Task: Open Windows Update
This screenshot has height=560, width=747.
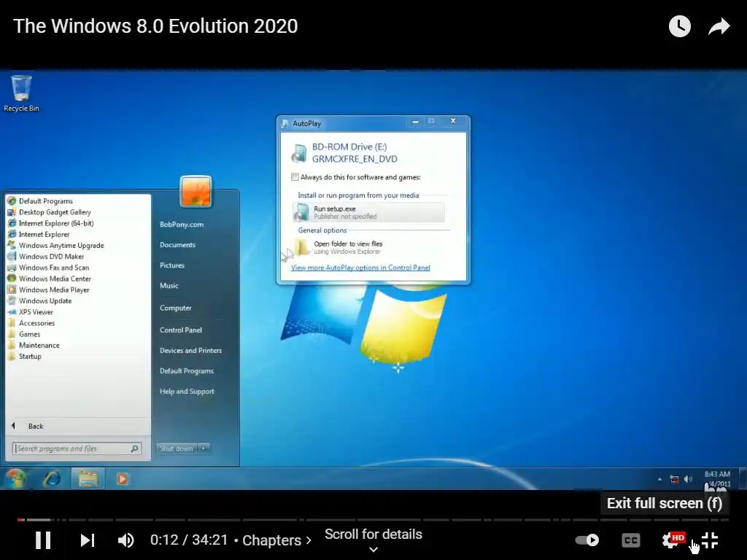Action: pos(45,300)
